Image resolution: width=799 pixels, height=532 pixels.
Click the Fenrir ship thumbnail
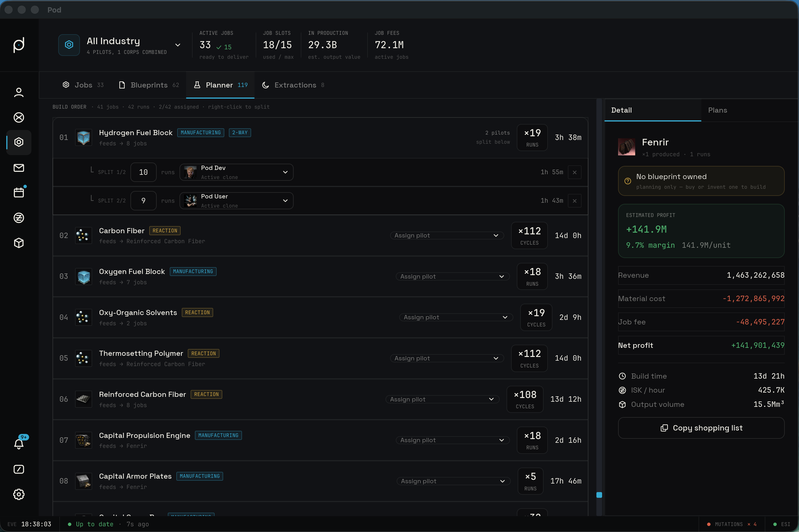[x=626, y=147]
